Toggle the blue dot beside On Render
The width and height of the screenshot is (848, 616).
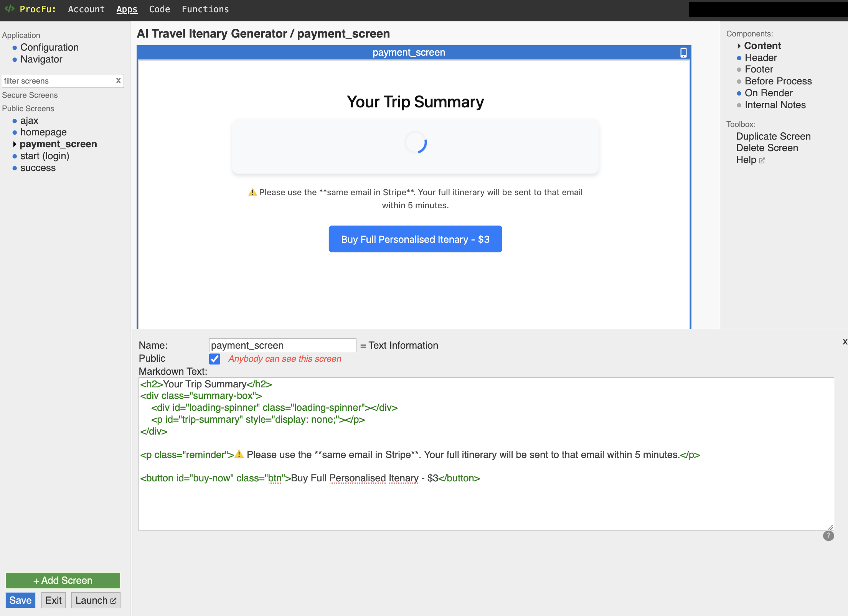pos(739,93)
